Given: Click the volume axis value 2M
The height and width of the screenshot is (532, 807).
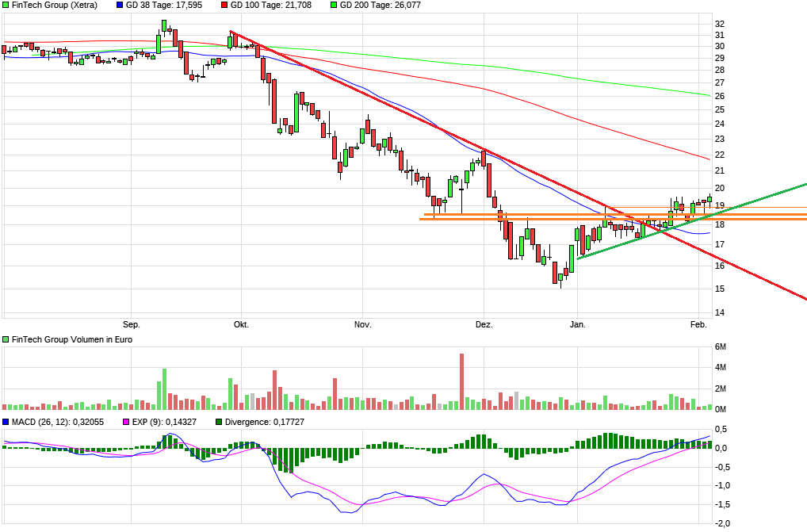Looking at the screenshot, I should coord(721,388).
